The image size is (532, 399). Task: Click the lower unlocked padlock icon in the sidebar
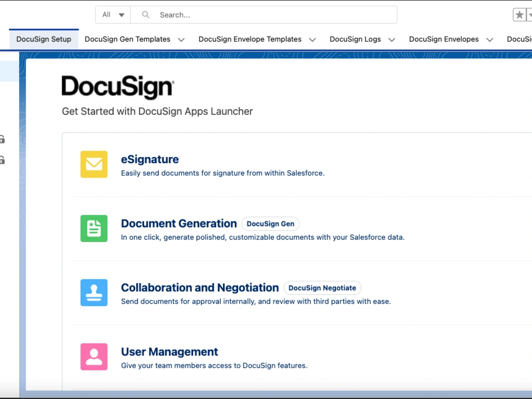click(x=2, y=159)
